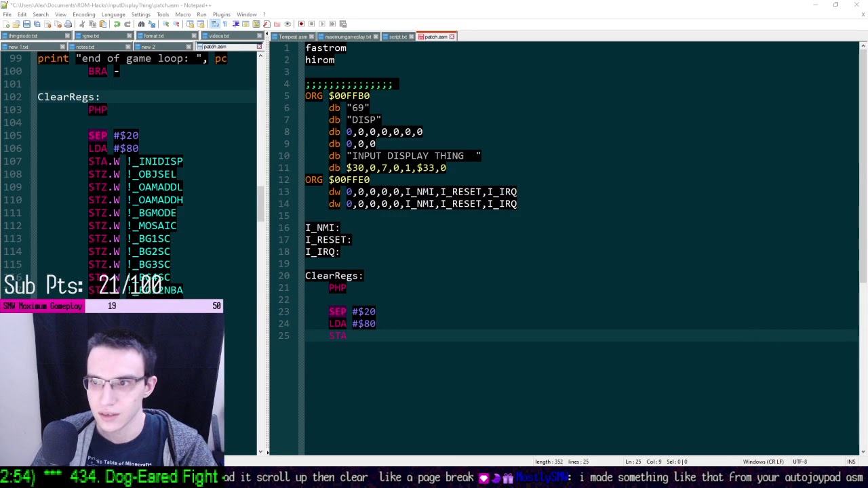Select the script.txt tab
This screenshot has height=488, width=868.
pyautogui.click(x=397, y=37)
